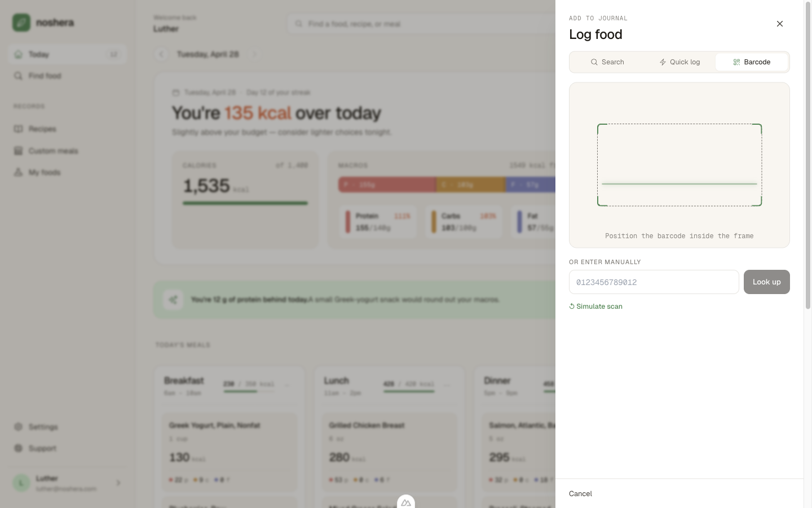Click the Recipes book icon
812x508 pixels.
tap(18, 129)
